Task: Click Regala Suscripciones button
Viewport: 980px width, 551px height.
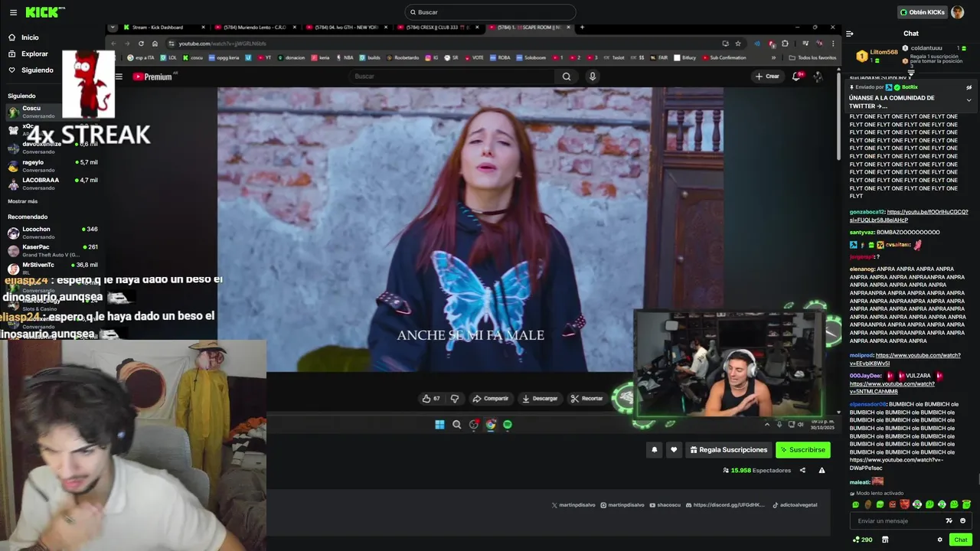Action: [x=729, y=450]
